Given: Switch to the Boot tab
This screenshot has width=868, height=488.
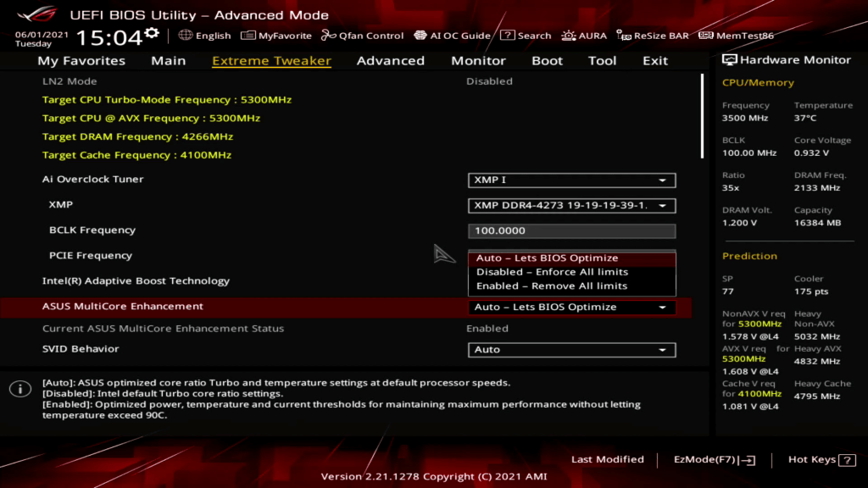Looking at the screenshot, I should (x=547, y=60).
